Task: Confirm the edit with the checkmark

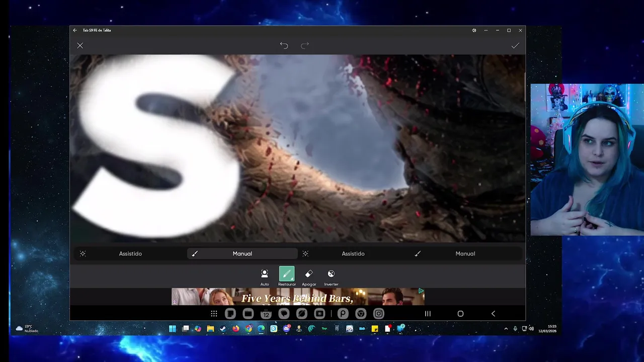Action: tap(515, 46)
